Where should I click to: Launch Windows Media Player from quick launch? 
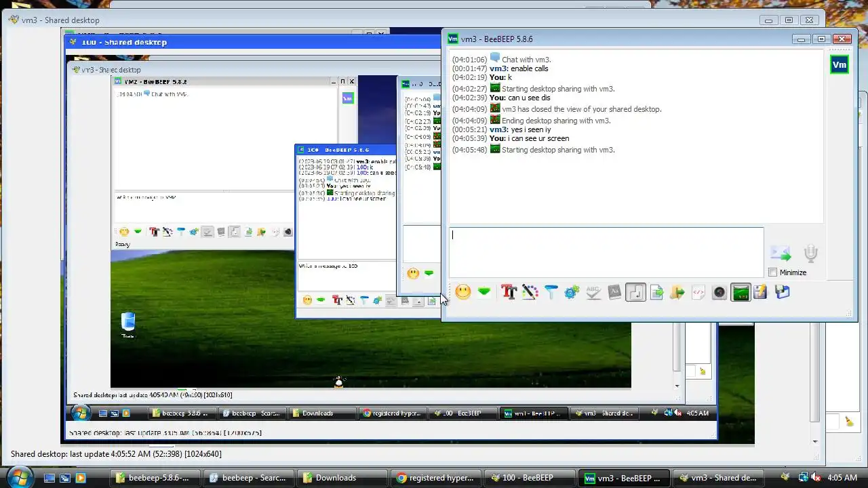(x=81, y=478)
